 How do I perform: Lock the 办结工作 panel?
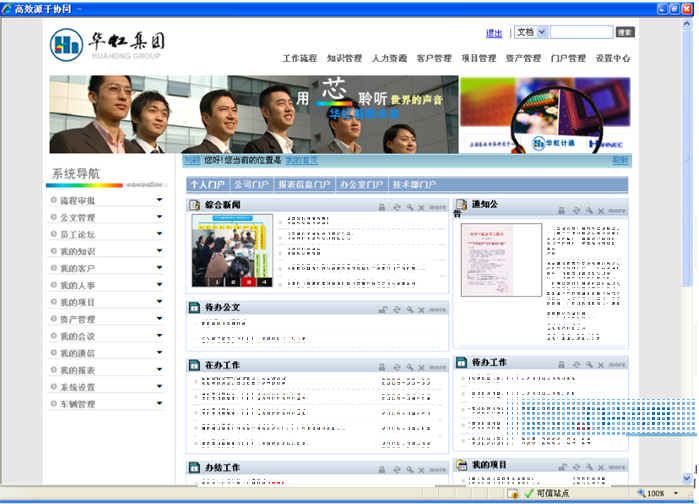[x=382, y=470]
